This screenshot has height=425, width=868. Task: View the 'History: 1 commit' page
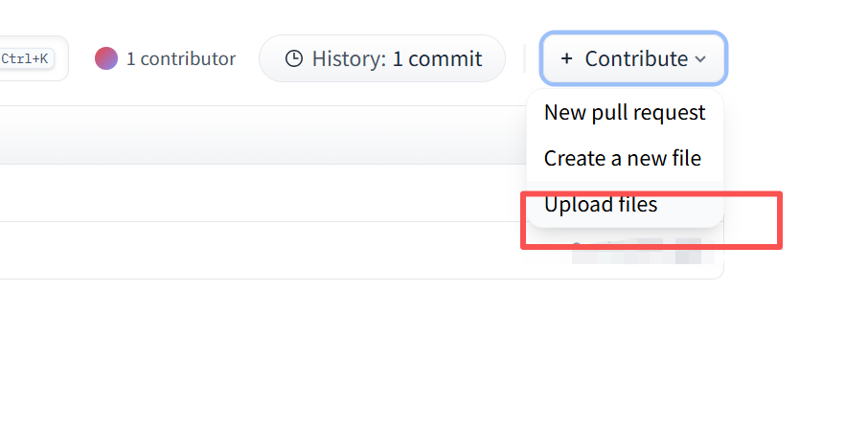381,59
